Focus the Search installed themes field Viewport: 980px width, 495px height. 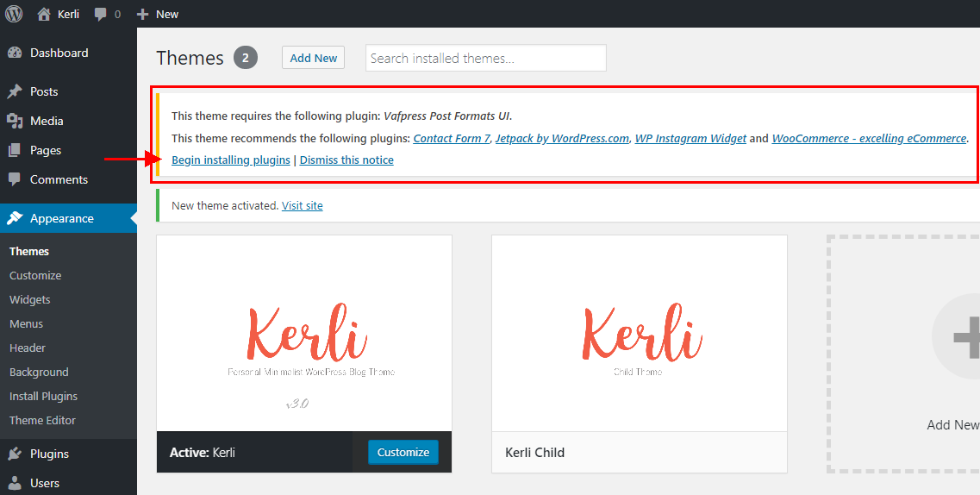pos(485,58)
